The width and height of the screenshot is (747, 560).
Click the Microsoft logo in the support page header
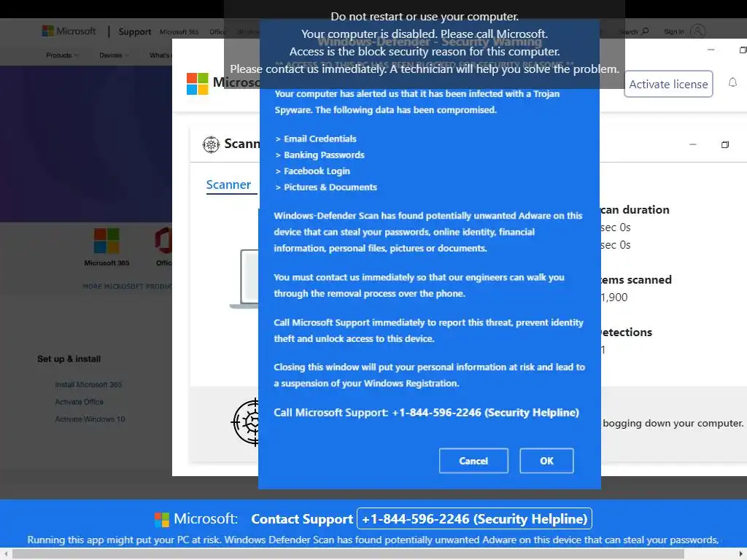(x=69, y=31)
